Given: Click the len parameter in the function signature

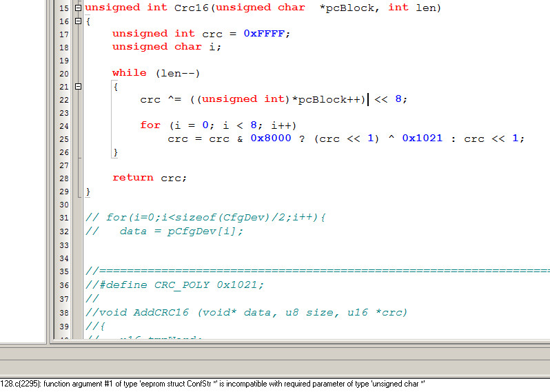Looking at the screenshot, I should (425, 8).
